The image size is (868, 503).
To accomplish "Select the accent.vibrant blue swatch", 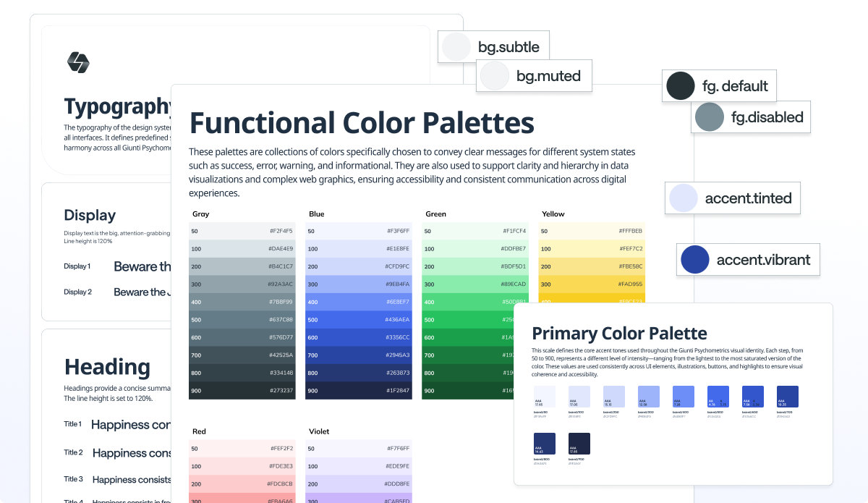I will click(x=695, y=259).
